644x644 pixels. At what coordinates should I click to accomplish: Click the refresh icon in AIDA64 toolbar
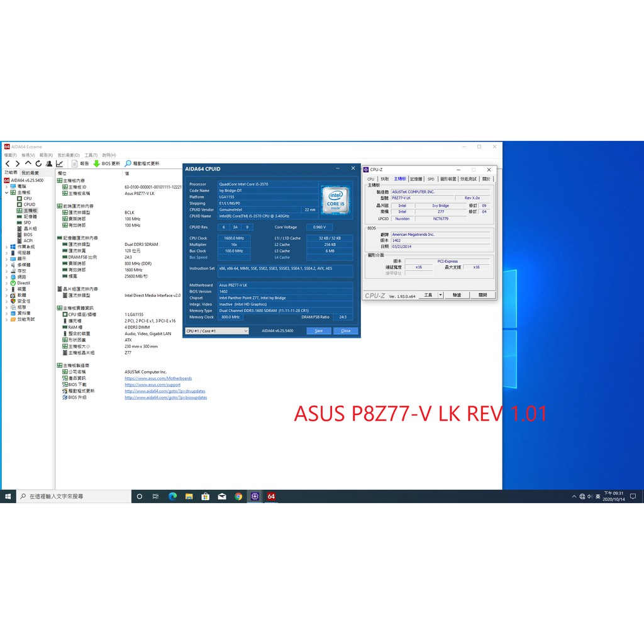(x=38, y=164)
